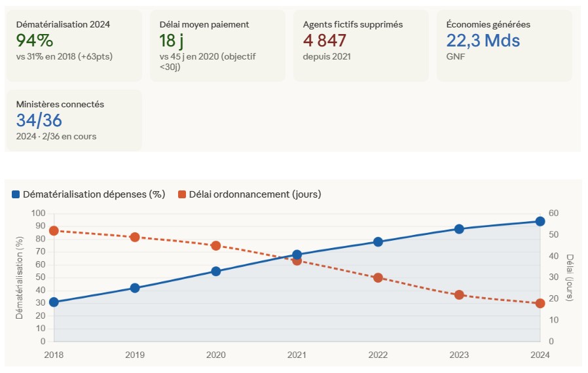Click the orange 2020 délai data point
This screenshot has width=588, height=373.
216,245
